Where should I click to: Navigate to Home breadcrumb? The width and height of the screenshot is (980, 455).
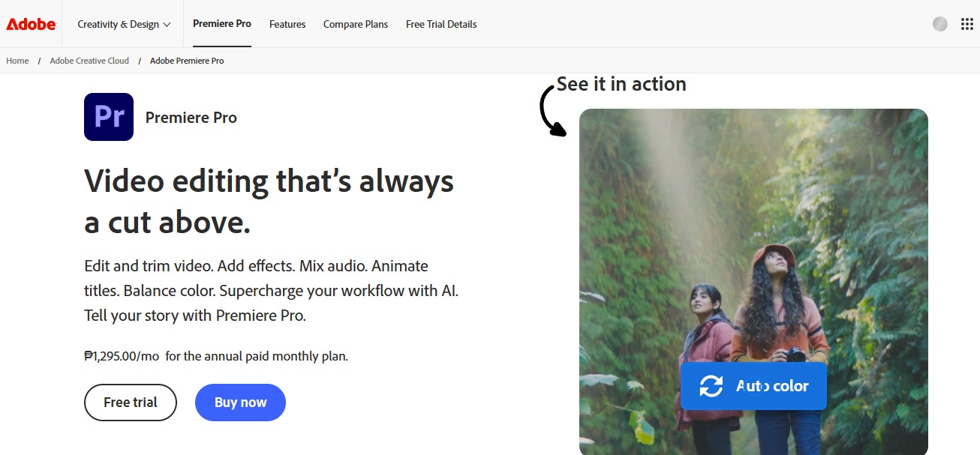click(x=17, y=61)
